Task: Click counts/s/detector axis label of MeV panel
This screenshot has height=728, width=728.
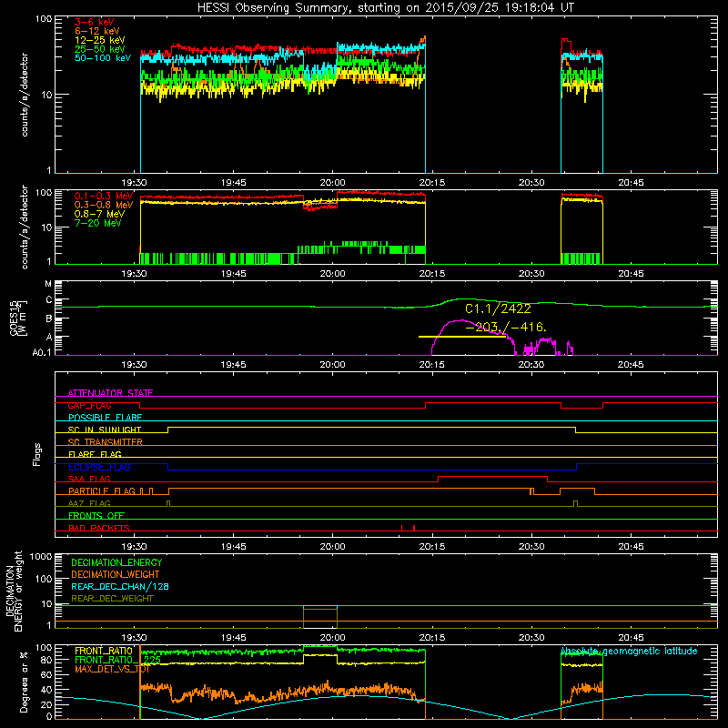Action: point(25,227)
